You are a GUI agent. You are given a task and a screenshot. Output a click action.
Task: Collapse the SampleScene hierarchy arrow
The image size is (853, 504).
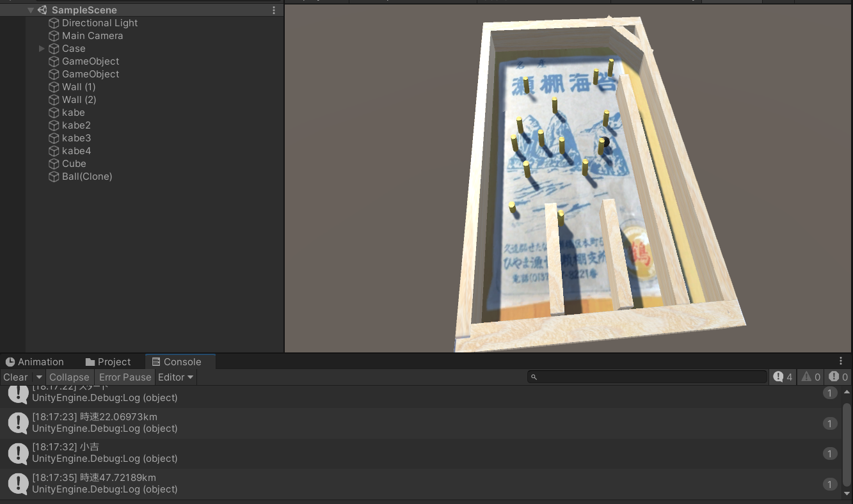pyautogui.click(x=31, y=10)
